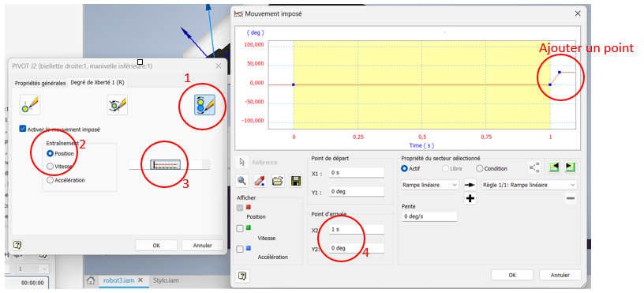Click the zoom magnifier icon
Image resolution: width=644 pixels, height=293 pixels.
pyautogui.click(x=242, y=181)
